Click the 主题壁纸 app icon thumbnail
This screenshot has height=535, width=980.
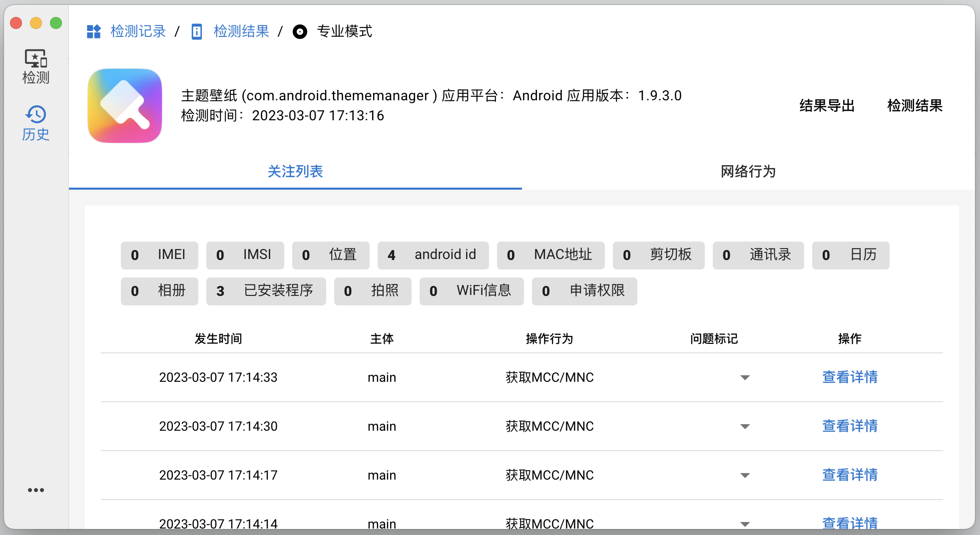[x=125, y=106]
